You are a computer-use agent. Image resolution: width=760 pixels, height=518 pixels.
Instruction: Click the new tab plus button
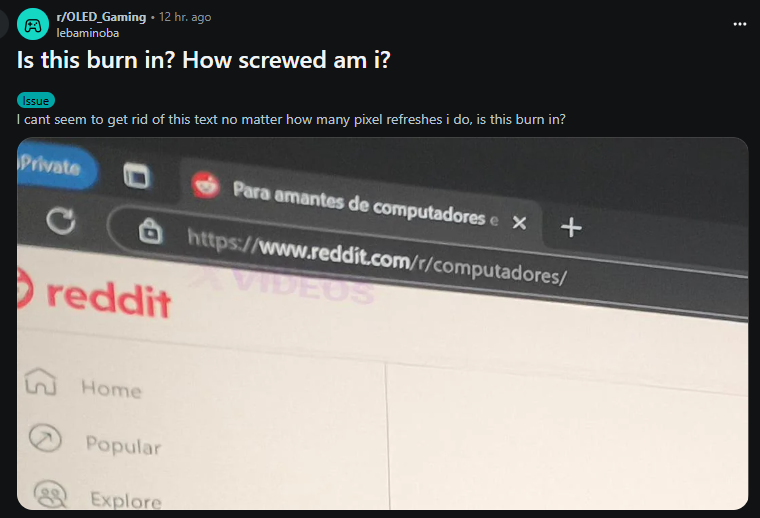(x=571, y=227)
